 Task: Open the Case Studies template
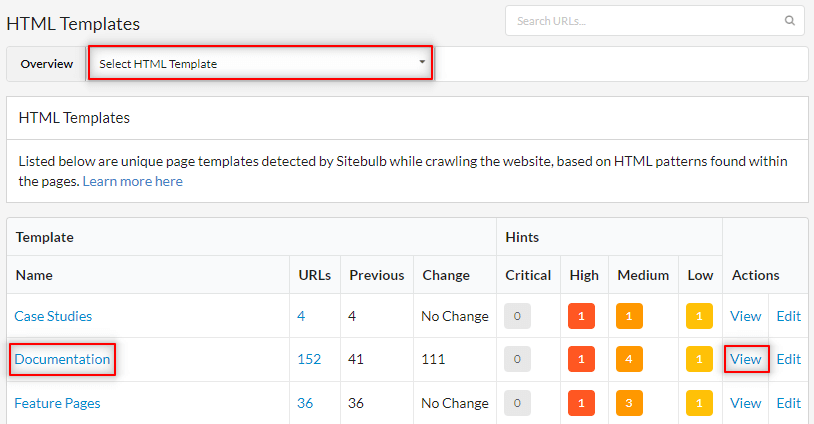point(53,316)
